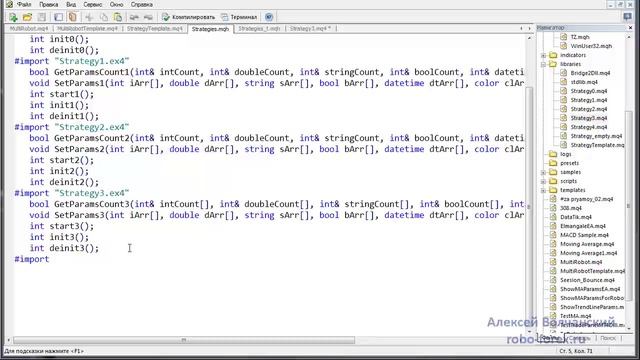Open the Правка menu
The image size is (640, 360).
(x=49, y=4)
